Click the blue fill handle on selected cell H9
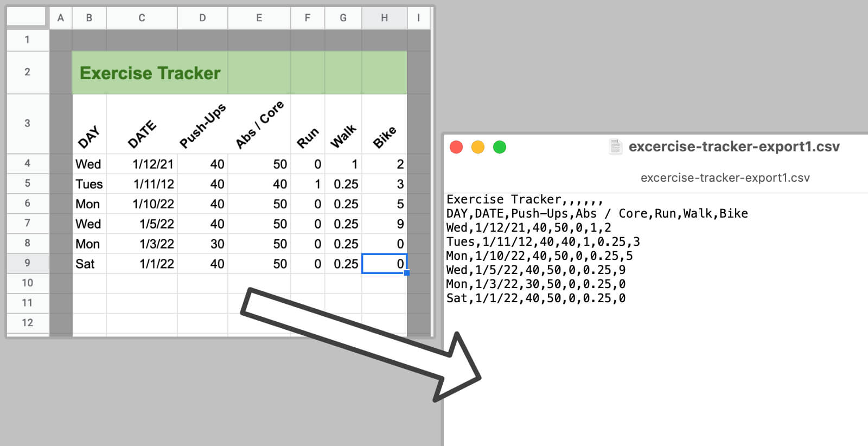 tap(407, 273)
